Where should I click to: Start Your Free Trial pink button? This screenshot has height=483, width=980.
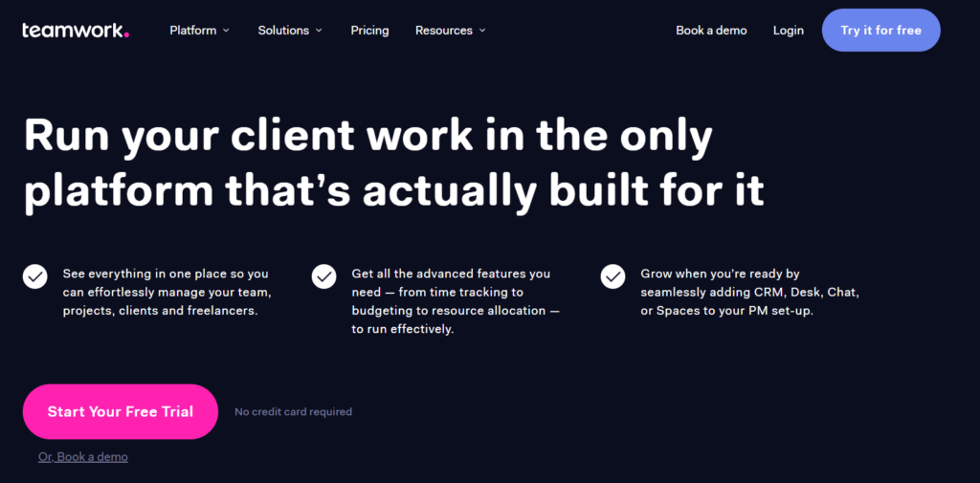coord(120,412)
